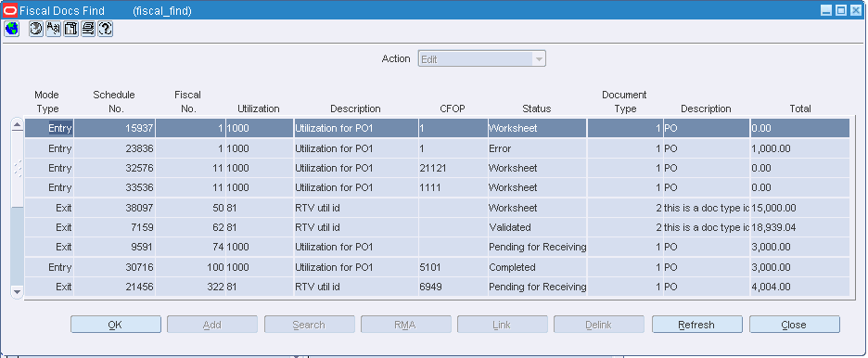This screenshot has width=868, height=358.
Task: Select the total 18,939.04 cell
Action: click(x=800, y=227)
